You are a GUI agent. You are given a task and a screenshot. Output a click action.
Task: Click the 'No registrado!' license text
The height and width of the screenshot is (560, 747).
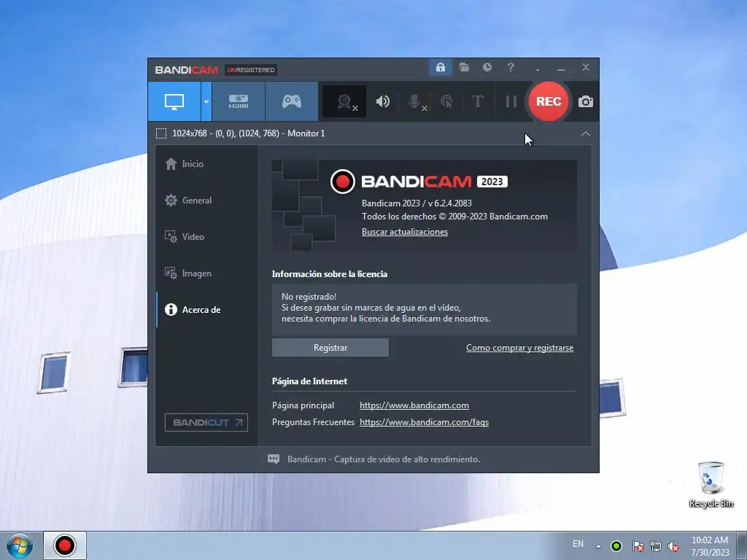click(309, 297)
